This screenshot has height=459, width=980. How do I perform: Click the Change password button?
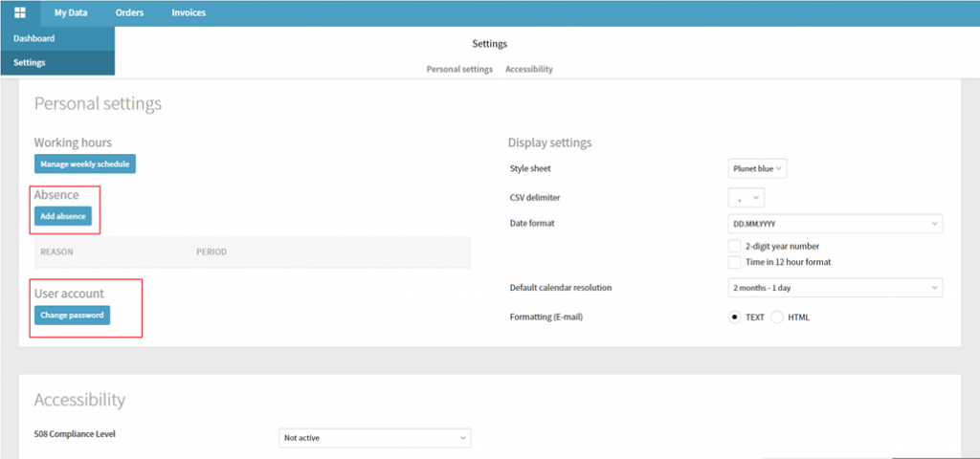click(x=73, y=316)
